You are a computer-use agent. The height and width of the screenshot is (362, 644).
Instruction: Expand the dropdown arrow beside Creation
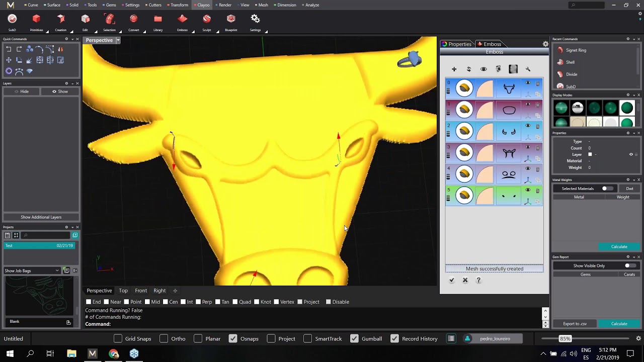tap(71, 31)
